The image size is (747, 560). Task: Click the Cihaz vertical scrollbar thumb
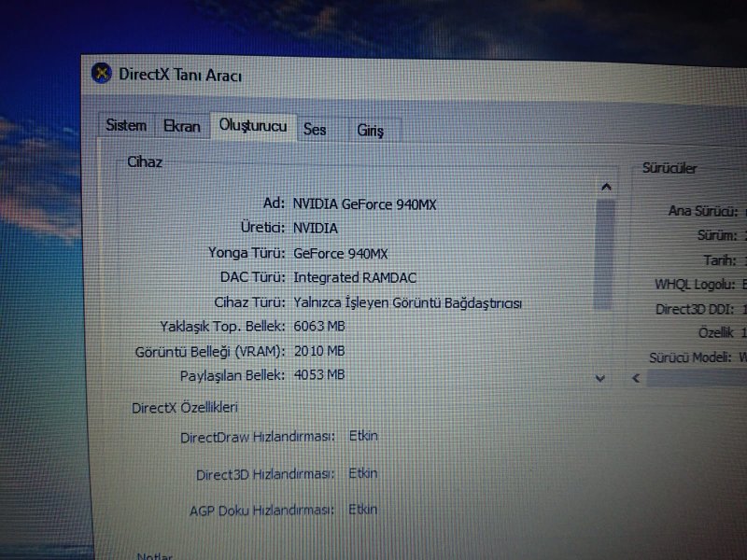tap(604, 254)
